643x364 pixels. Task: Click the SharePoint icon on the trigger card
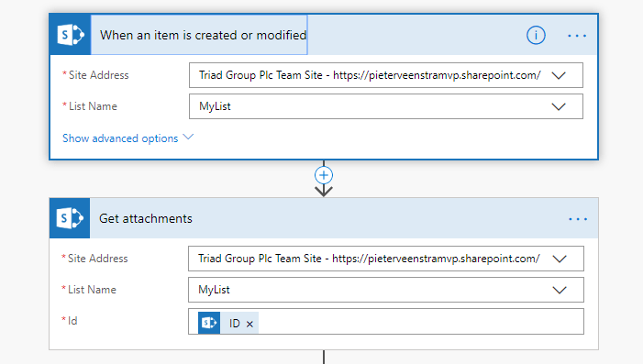point(70,35)
